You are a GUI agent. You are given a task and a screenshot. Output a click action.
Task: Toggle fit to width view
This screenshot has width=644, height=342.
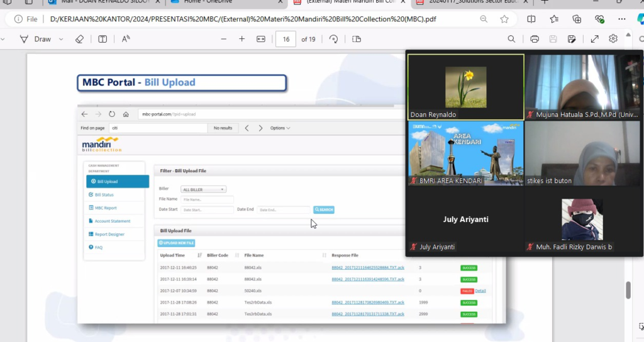click(261, 39)
